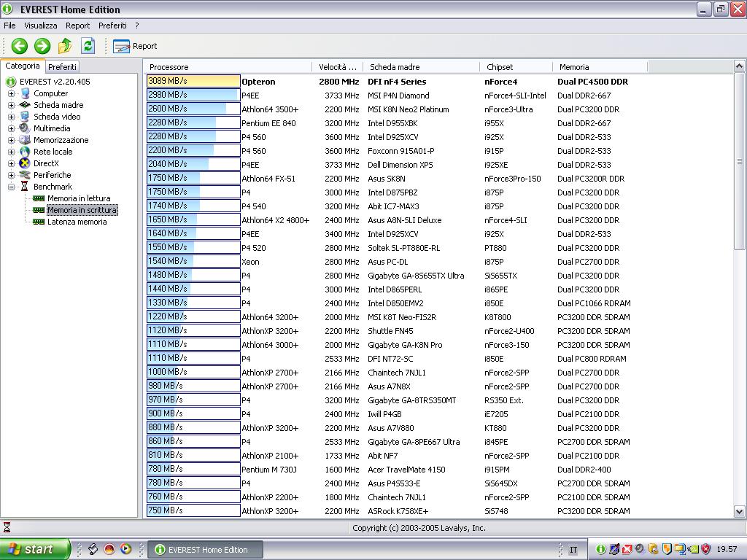Open the ? help menu

tap(136, 26)
